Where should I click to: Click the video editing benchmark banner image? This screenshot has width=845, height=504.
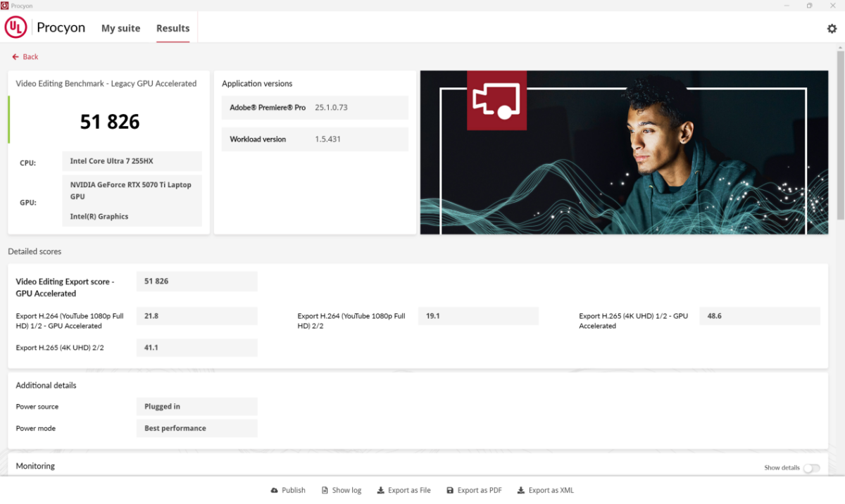tap(624, 152)
